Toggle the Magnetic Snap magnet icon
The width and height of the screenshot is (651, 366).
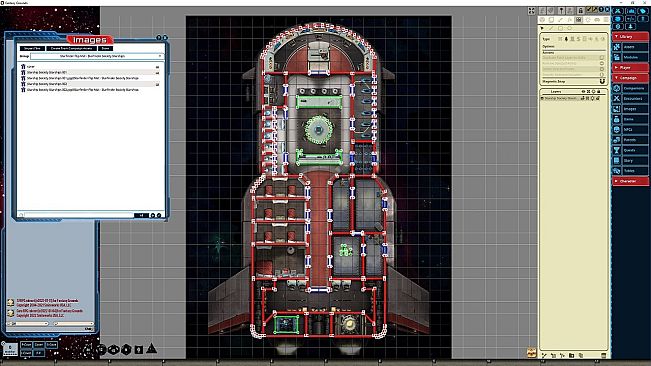(x=602, y=81)
